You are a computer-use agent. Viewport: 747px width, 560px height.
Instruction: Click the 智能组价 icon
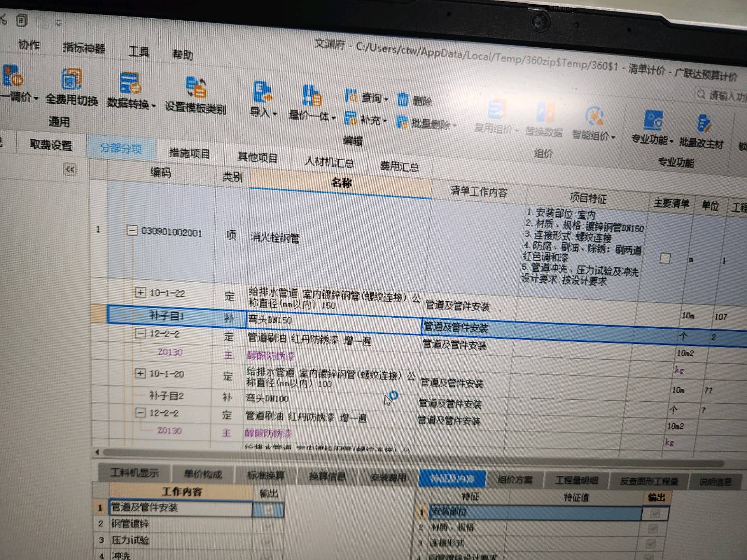click(x=593, y=116)
